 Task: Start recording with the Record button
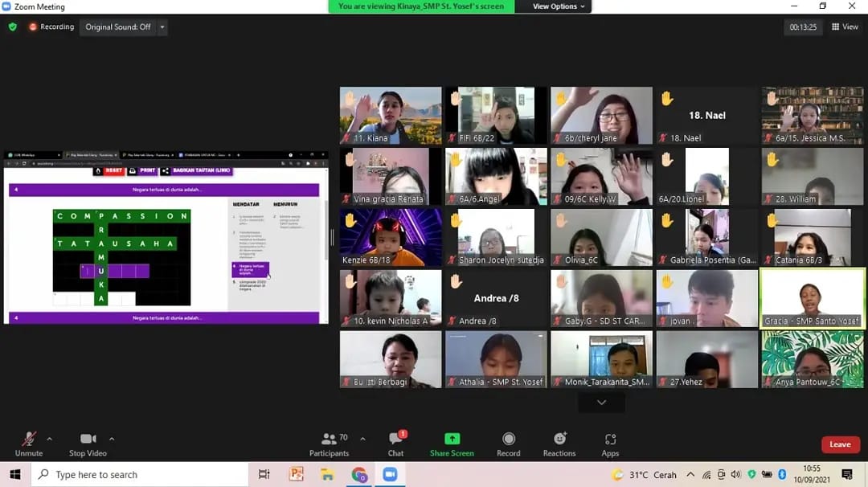click(x=508, y=443)
